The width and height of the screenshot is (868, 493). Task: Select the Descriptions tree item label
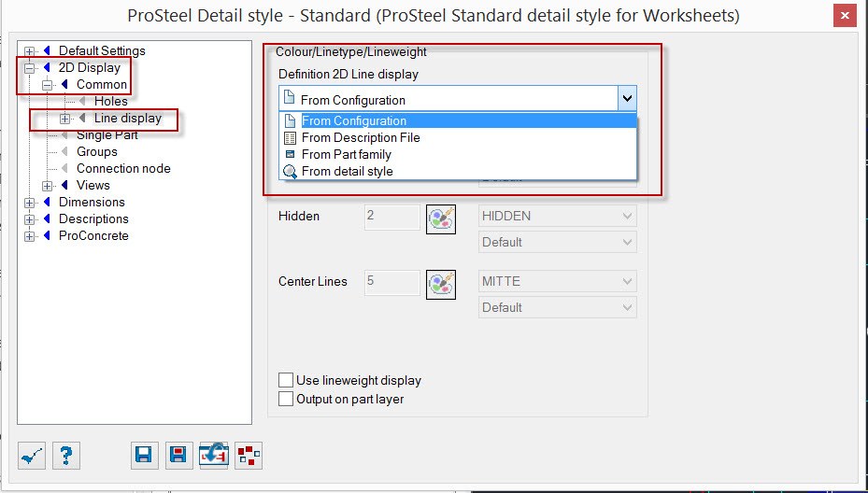[93, 218]
